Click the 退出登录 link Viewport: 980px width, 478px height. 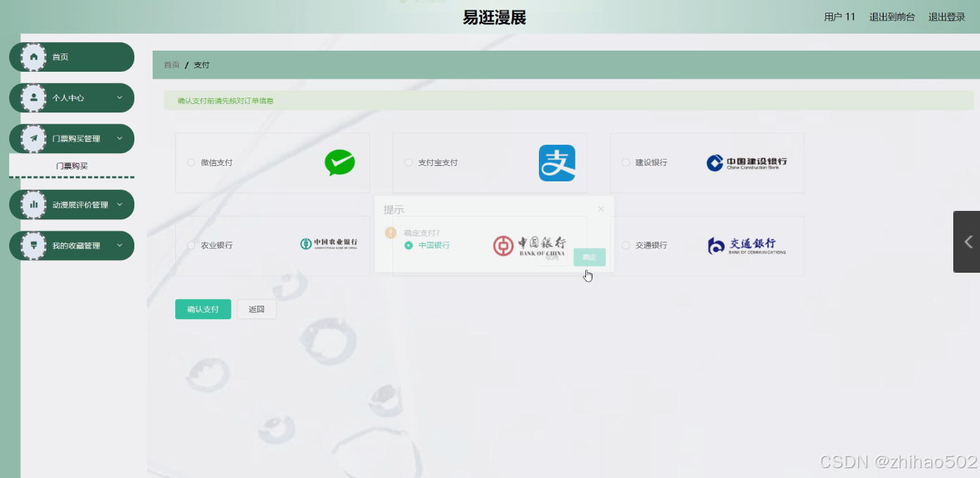pyautogui.click(x=947, y=17)
